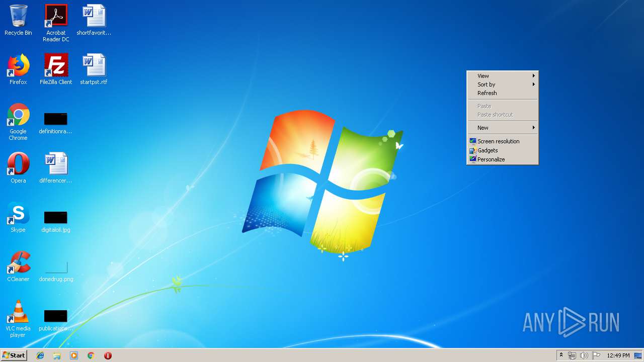The width and height of the screenshot is (644, 362).
Task: Select the Opera desktop shortcut
Action: click(x=18, y=168)
